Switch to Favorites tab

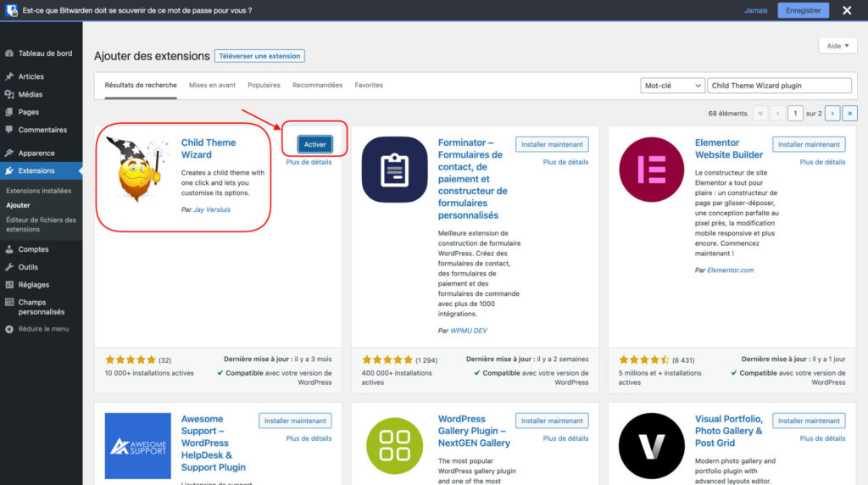(x=369, y=86)
